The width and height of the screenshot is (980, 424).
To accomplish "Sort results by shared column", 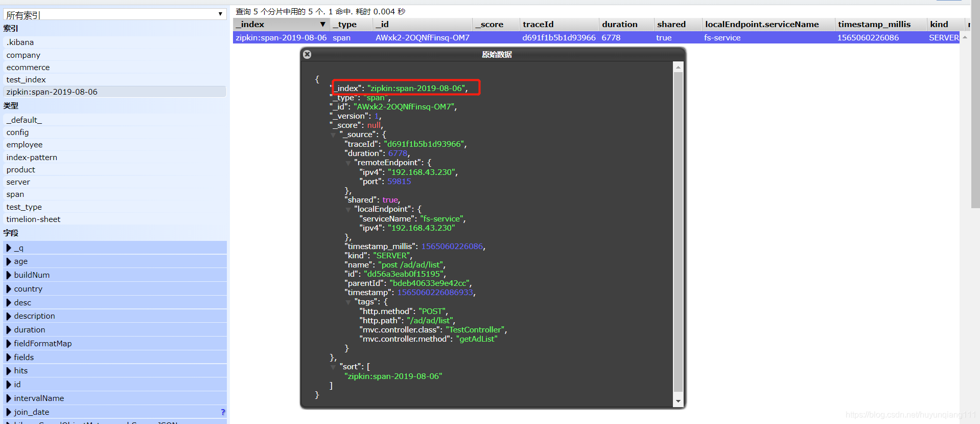I will pos(678,24).
